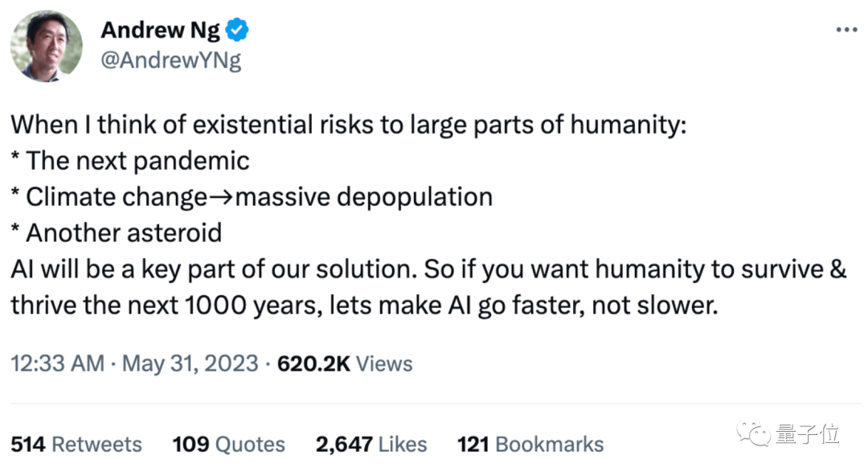
Task: Open the 12:33 AM timestamp link
Action: (57, 363)
